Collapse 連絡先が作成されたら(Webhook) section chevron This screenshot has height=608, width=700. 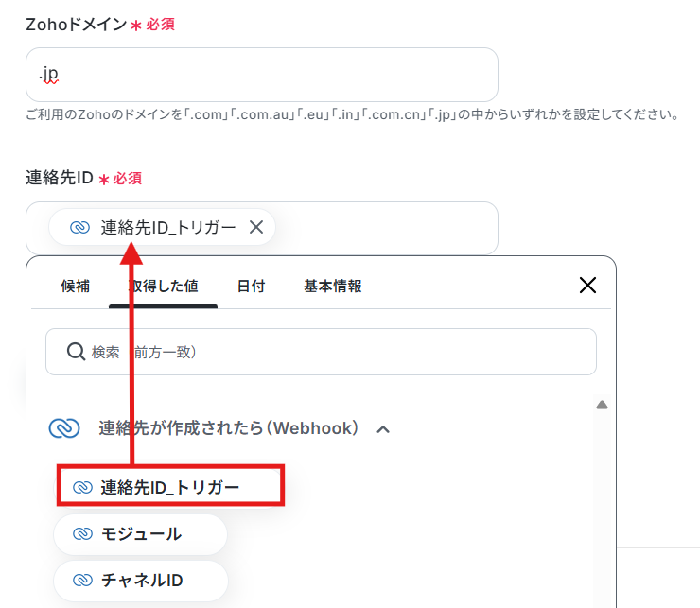383,429
